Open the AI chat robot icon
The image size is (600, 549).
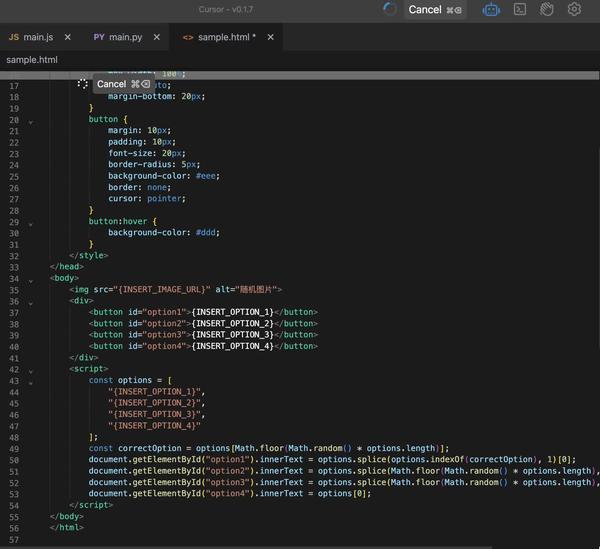[x=491, y=10]
